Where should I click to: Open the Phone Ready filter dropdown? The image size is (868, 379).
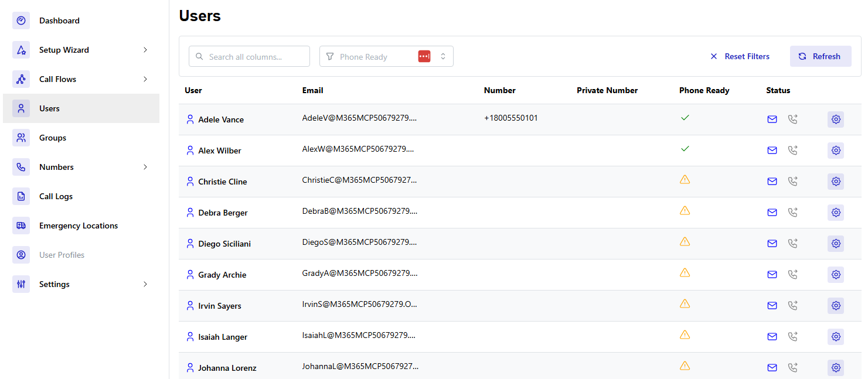point(442,56)
